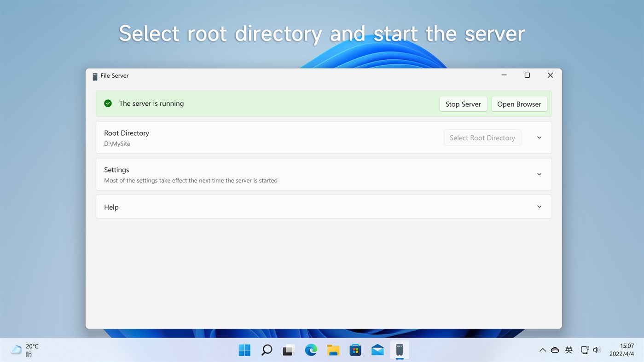
Task: Click the green server running status icon
Action: (x=108, y=103)
